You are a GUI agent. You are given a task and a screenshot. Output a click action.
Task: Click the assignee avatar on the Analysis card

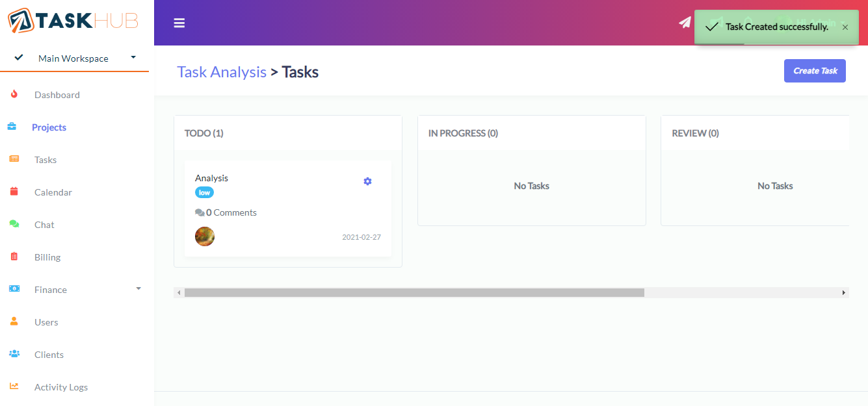click(x=205, y=236)
